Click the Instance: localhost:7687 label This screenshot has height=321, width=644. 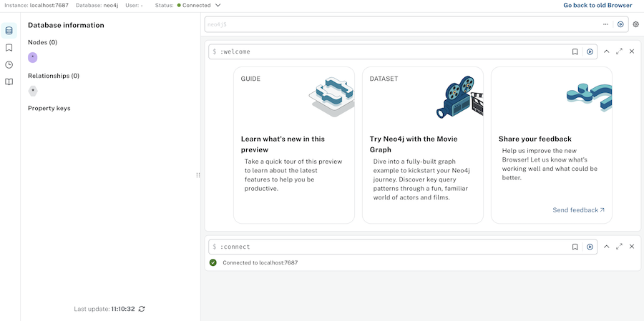(36, 5)
